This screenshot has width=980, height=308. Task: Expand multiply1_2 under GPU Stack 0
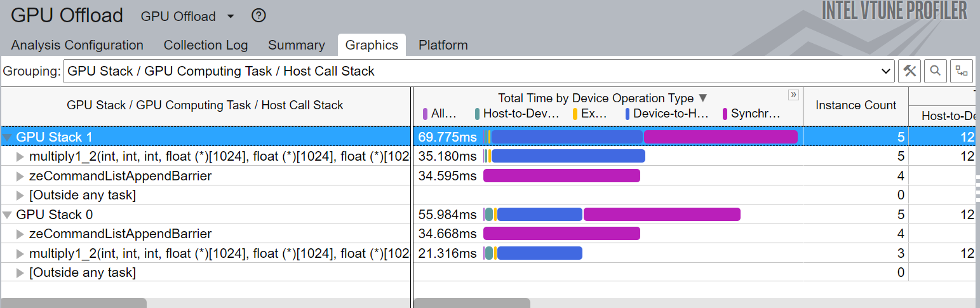pyautogui.click(x=20, y=253)
